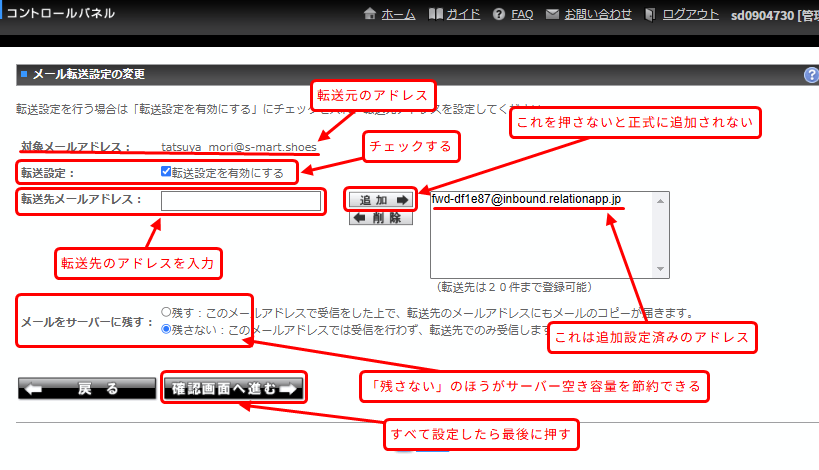Open help via the blue question icon
This screenshot has width=819, height=470.
pyautogui.click(x=811, y=75)
